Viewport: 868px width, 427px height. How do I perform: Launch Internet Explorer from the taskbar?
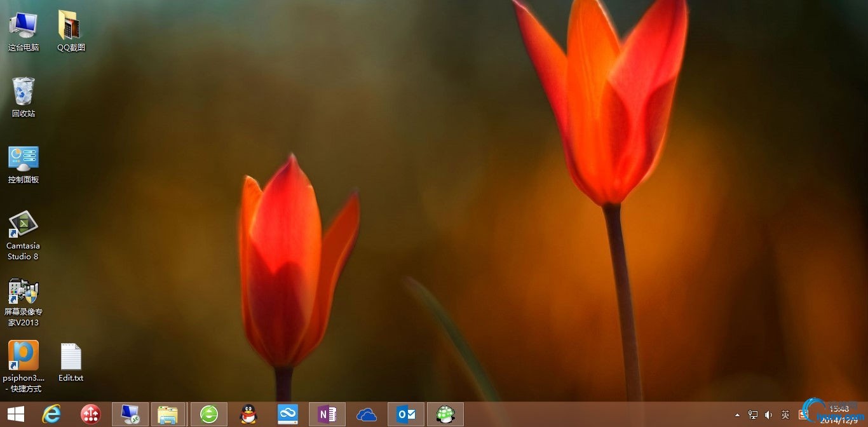(x=51, y=415)
